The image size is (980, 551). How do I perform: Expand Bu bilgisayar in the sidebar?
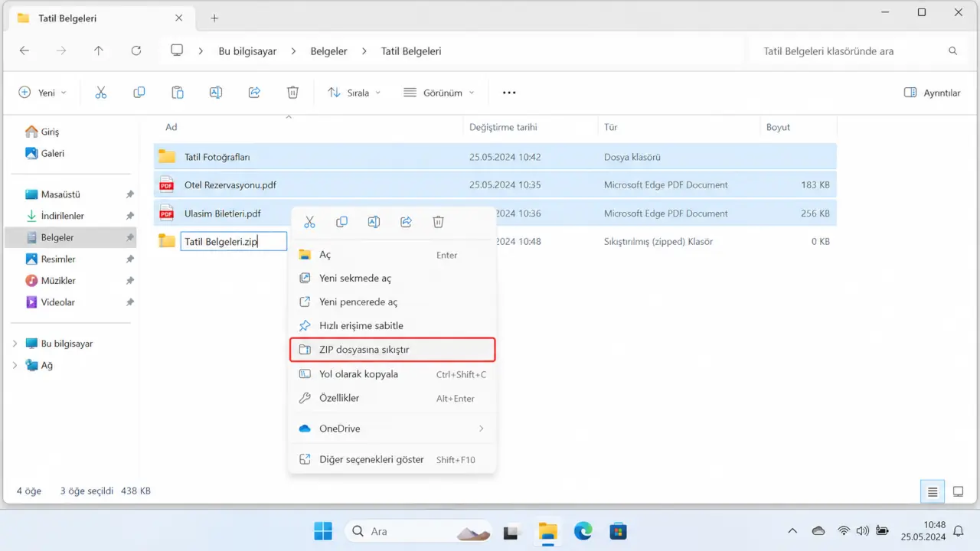click(15, 344)
